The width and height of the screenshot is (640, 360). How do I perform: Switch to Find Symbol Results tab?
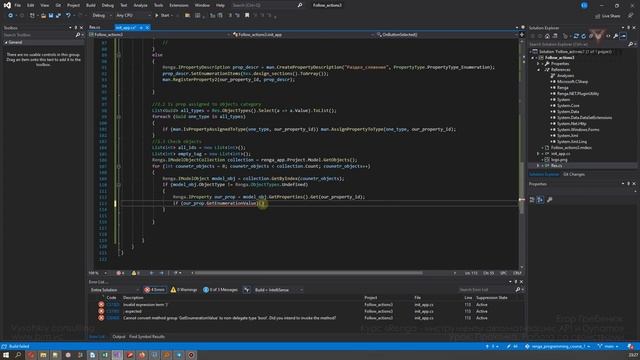pyautogui.click(x=147, y=337)
